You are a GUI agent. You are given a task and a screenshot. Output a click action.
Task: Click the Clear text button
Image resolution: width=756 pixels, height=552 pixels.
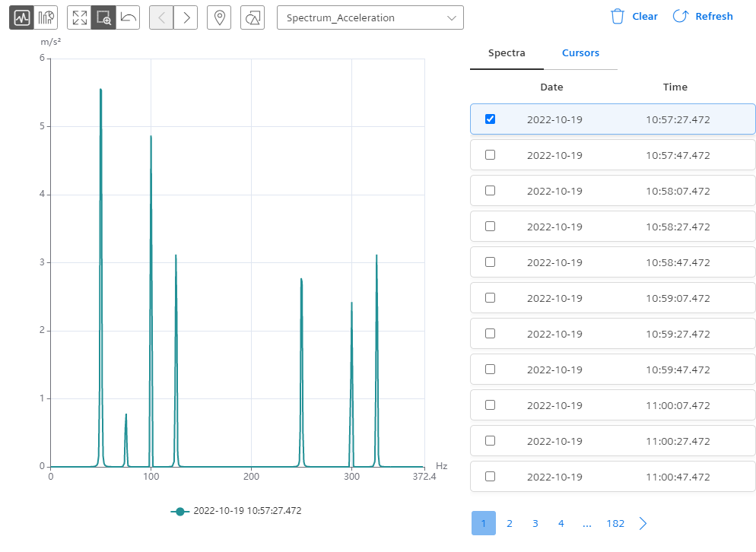click(x=645, y=17)
